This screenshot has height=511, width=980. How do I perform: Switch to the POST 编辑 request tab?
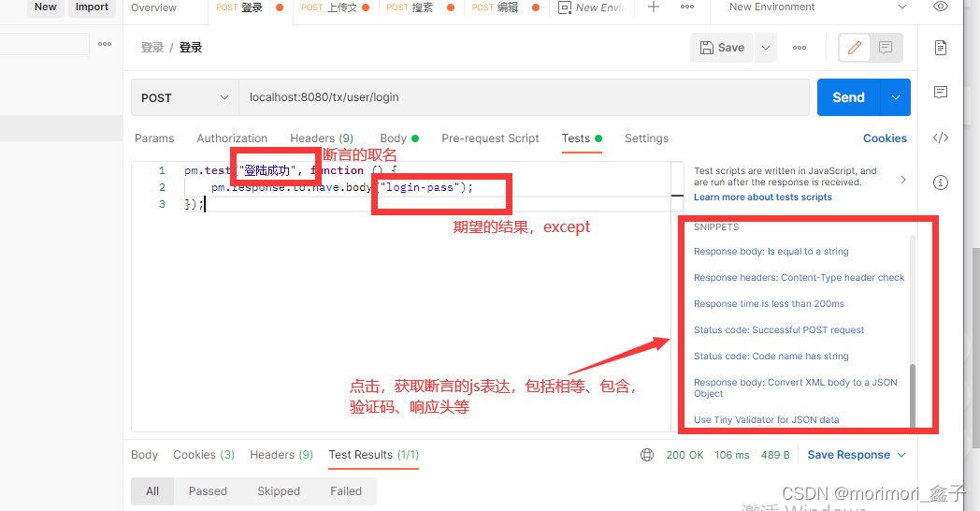click(x=506, y=7)
